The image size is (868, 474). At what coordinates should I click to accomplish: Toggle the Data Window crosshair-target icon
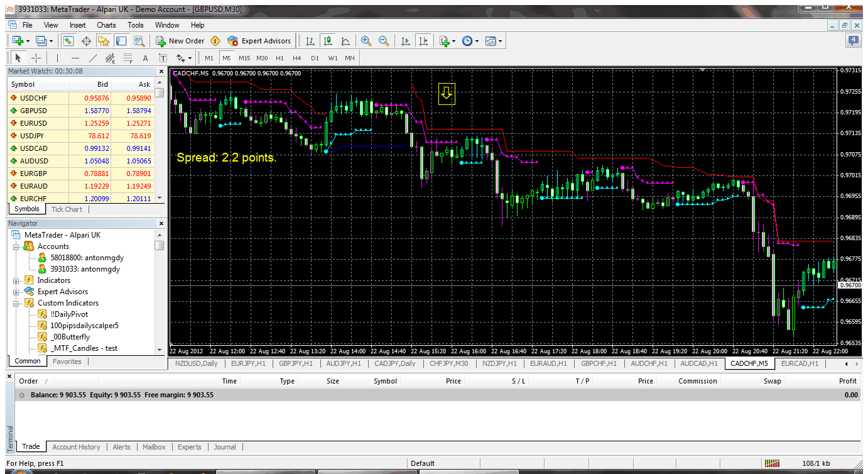pyautogui.click(x=86, y=41)
